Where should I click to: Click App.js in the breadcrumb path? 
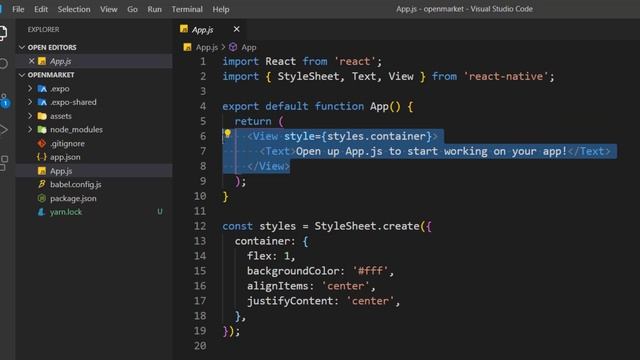pos(207,47)
